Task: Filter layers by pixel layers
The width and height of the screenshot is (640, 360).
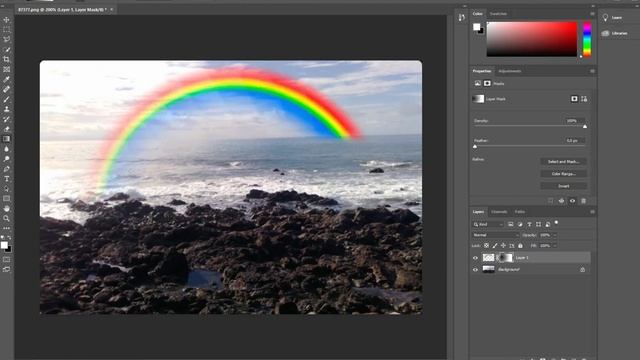Action: click(x=511, y=224)
